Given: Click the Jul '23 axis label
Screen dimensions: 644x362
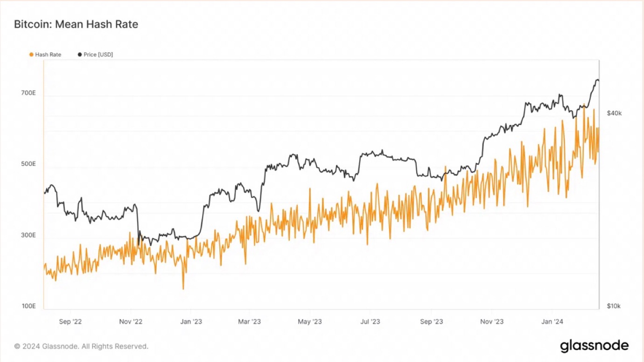Looking at the screenshot, I should tap(371, 321).
